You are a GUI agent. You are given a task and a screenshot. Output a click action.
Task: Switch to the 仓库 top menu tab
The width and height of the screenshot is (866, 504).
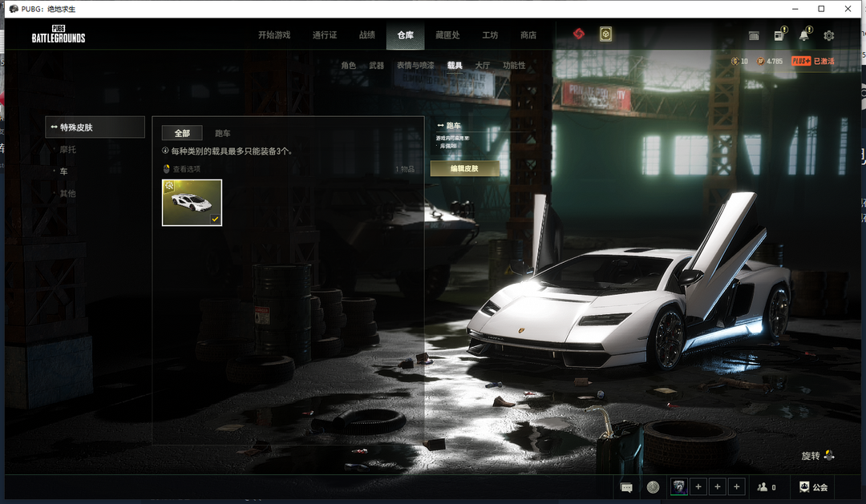(x=406, y=35)
